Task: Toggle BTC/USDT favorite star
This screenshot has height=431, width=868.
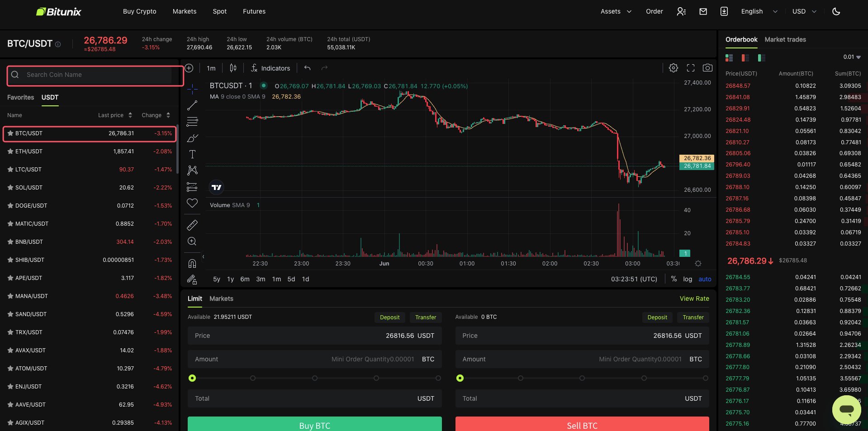Action: tap(10, 133)
